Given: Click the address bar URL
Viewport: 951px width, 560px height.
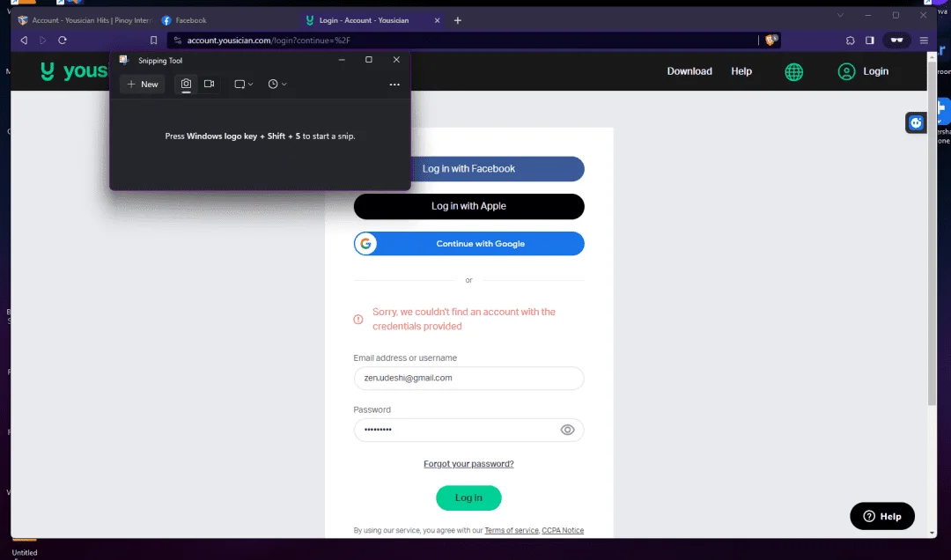Looking at the screenshot, I should (269, 40).
